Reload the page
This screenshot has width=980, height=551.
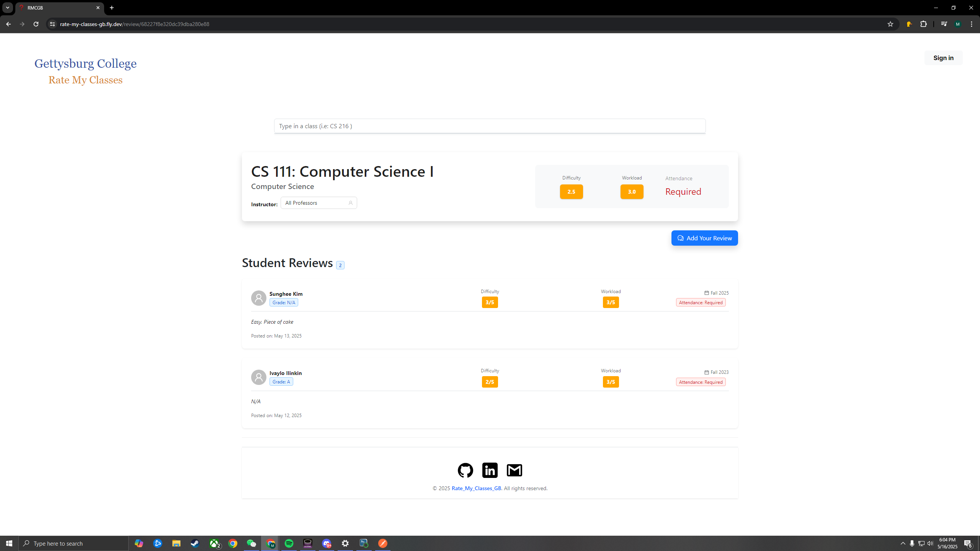[36, 24]
